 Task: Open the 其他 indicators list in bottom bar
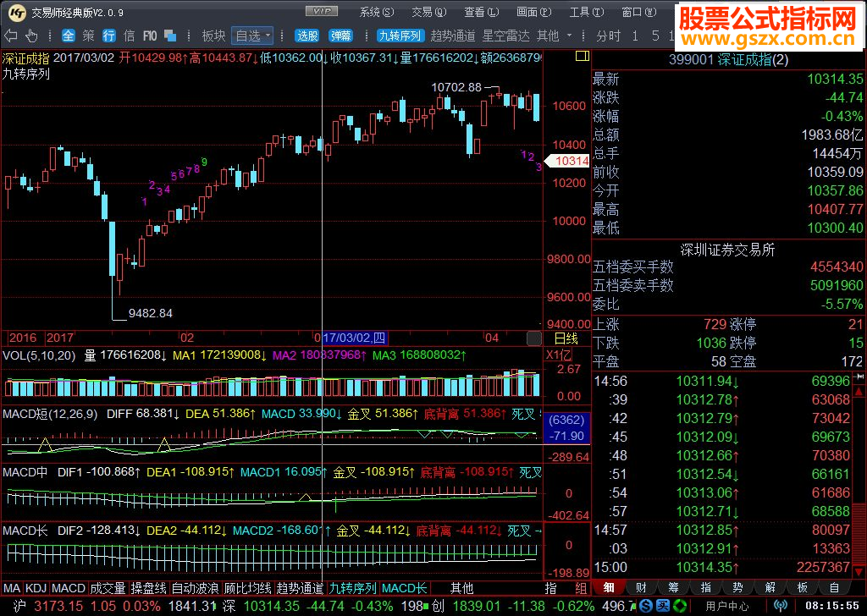(x=461, y=588)
